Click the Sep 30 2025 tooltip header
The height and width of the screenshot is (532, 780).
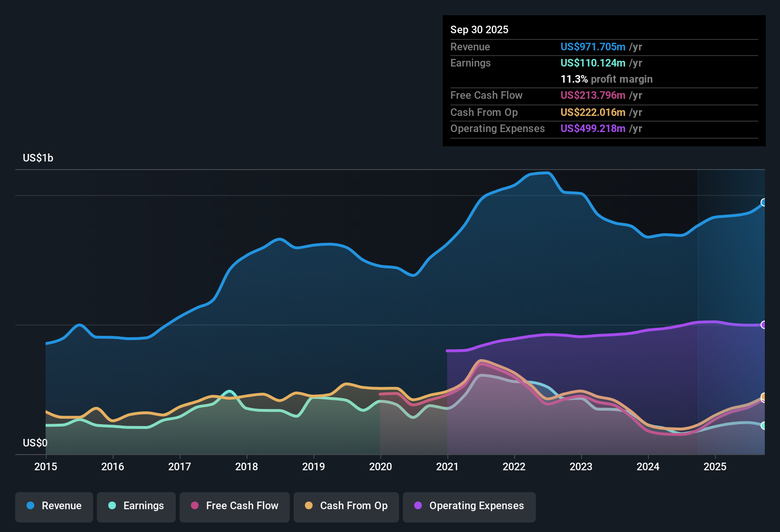[479, 29]
